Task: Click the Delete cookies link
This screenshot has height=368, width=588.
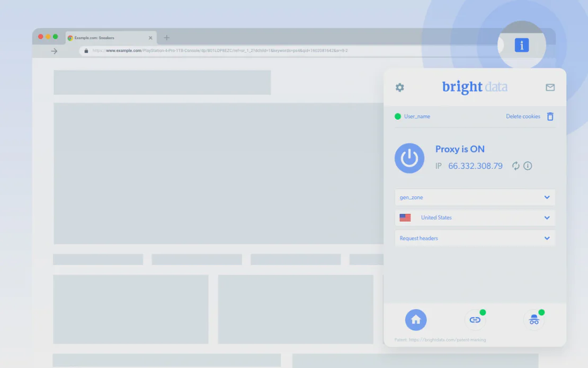Action: [523, 117]
